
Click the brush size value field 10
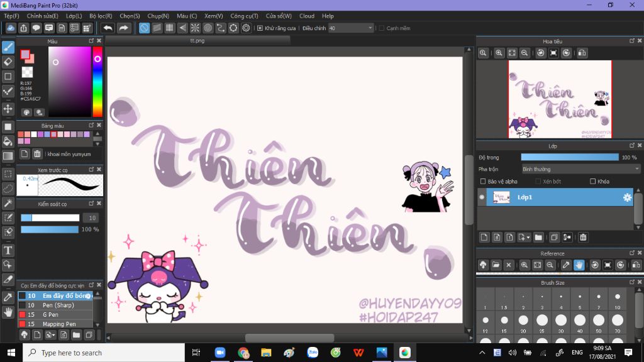point(92,218)
